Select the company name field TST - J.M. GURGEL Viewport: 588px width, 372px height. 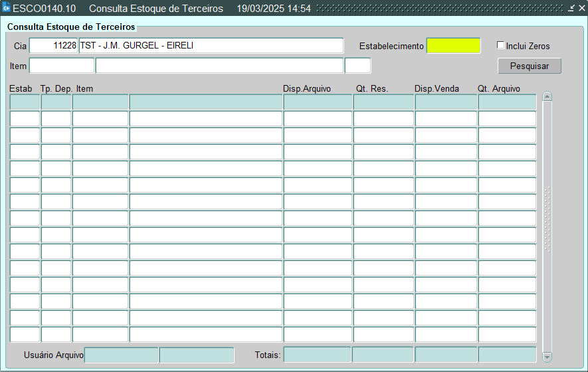211,46
